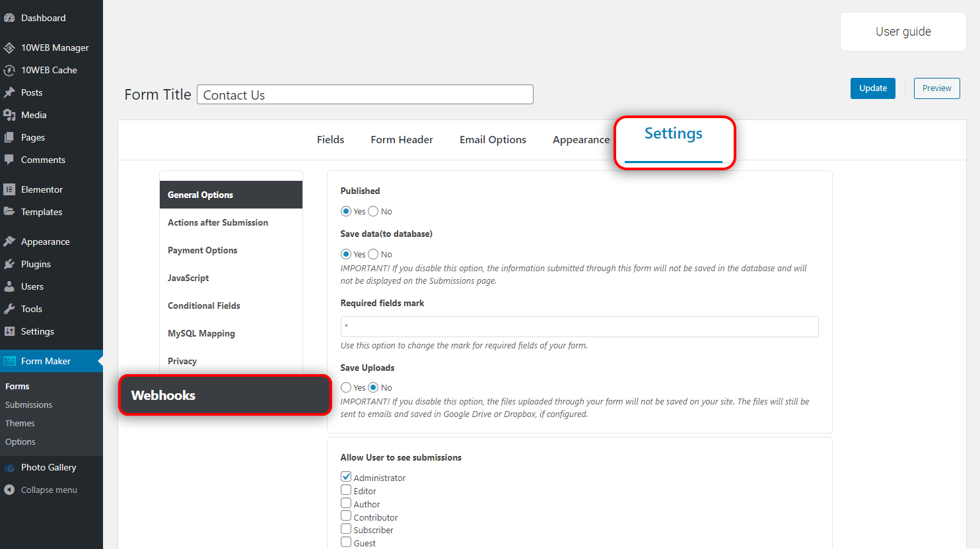Select Yes for Save Uploads
The image size is (980, 549).
(346, 387)
